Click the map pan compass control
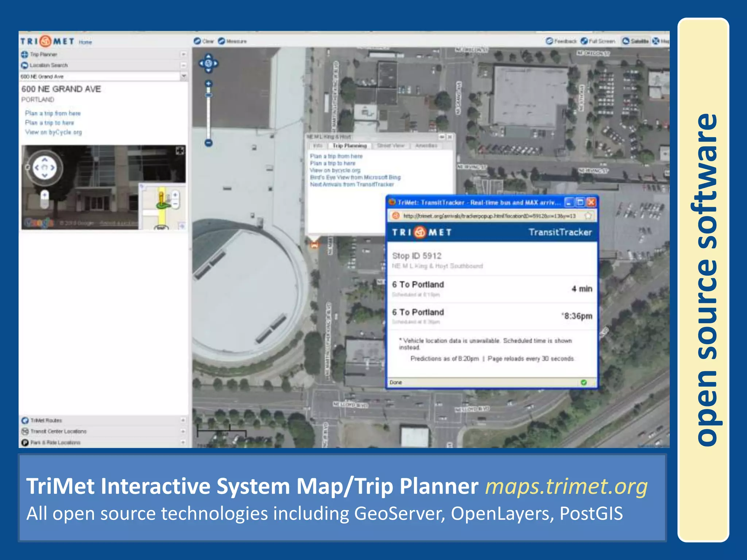Image resolution: width=747 pixels, height=560 pixels. pyautogui.click(x=208, y=63)
